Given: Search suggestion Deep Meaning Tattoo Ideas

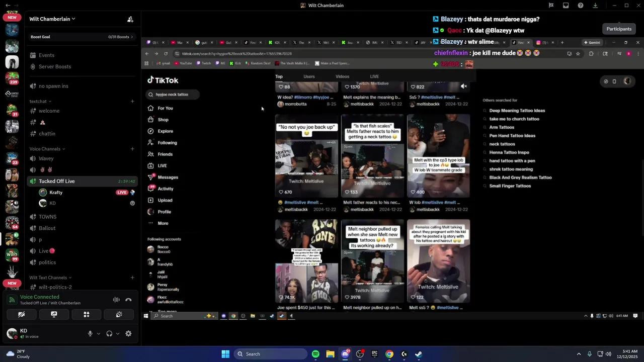Looking at the screenshot, I should pos(517,111).
